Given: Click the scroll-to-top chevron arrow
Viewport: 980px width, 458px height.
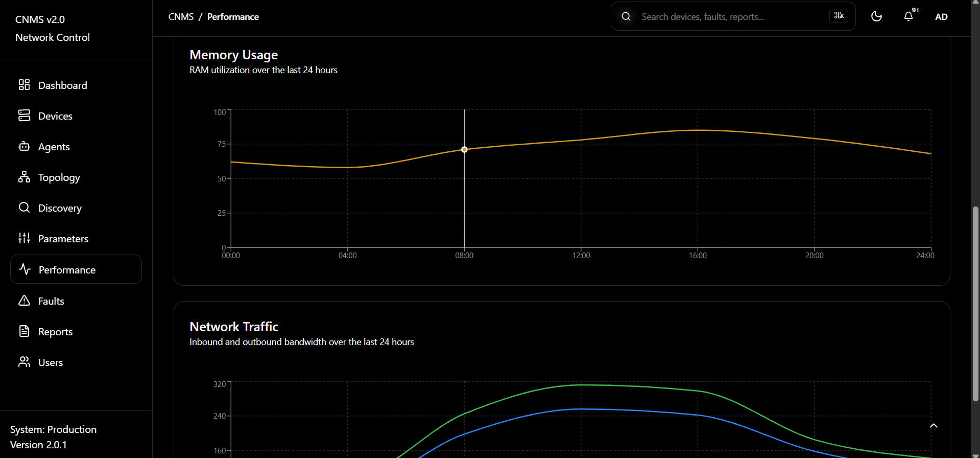Looking at the screenshot, I should click(934, 426).
